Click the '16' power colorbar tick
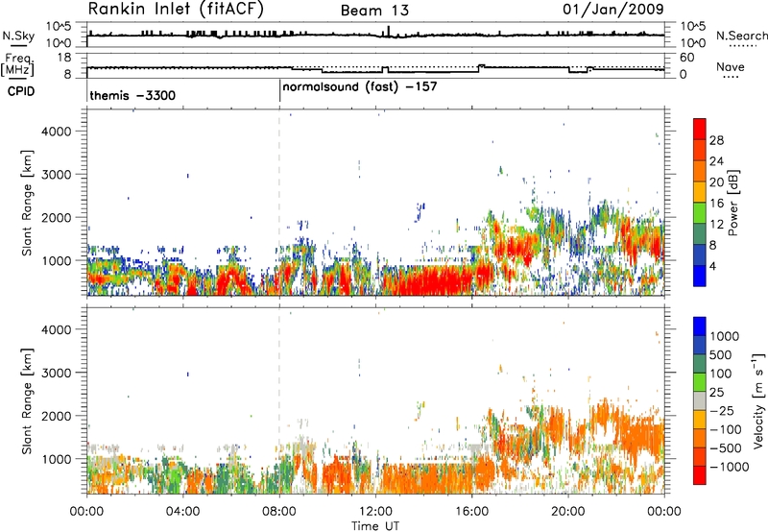The image size is (768, 532). 716,204
